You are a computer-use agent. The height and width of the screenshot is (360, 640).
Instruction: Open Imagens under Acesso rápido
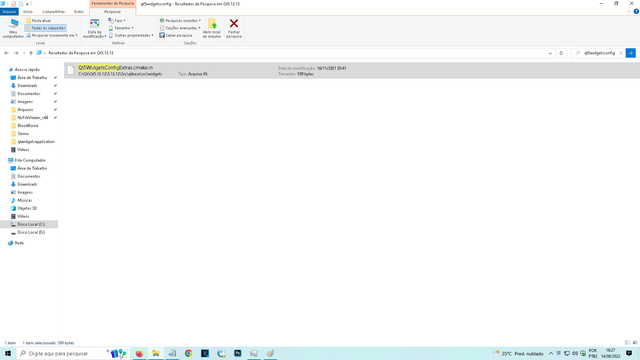tap(25, 102)
